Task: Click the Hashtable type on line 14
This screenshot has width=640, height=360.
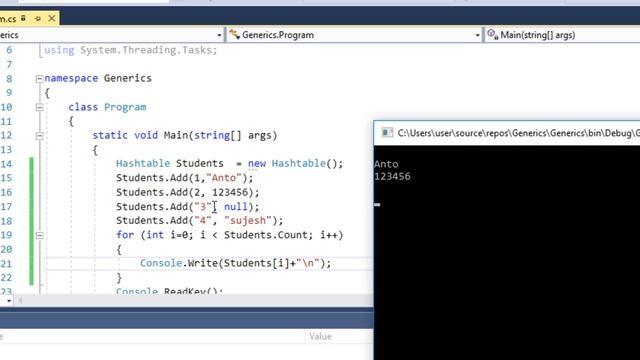Action: 143,163
